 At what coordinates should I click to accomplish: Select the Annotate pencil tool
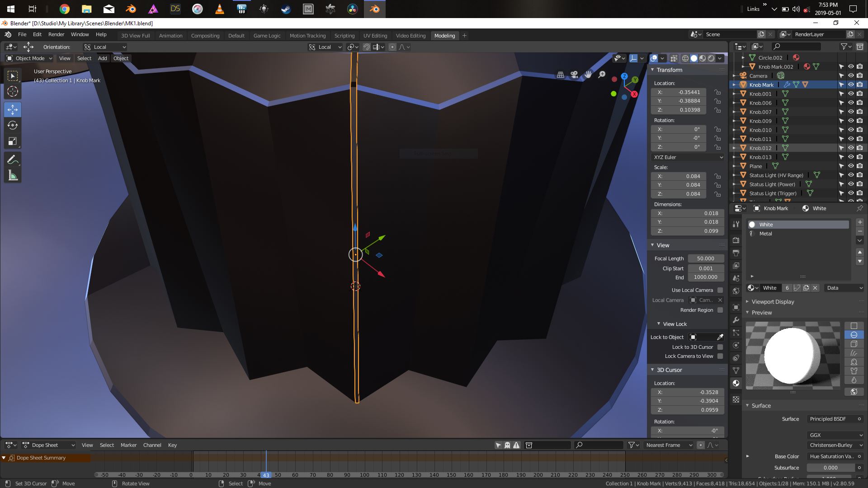[x=13, y=160]
